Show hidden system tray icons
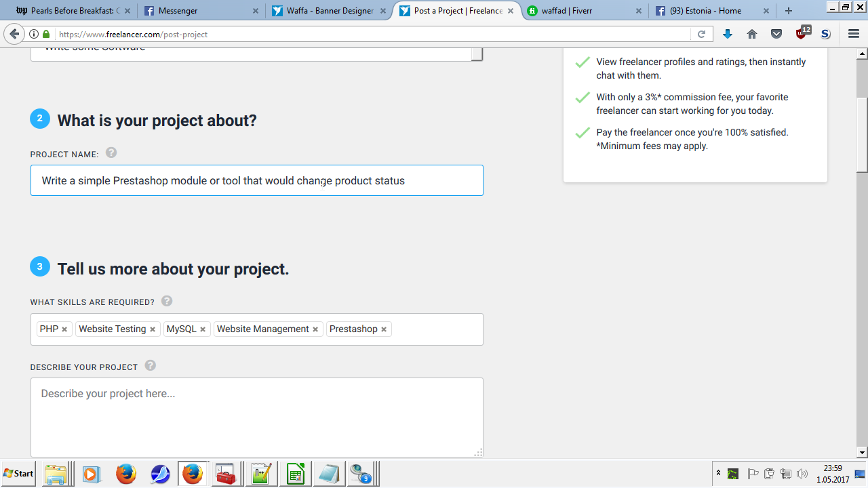 [x=718, y=473]
